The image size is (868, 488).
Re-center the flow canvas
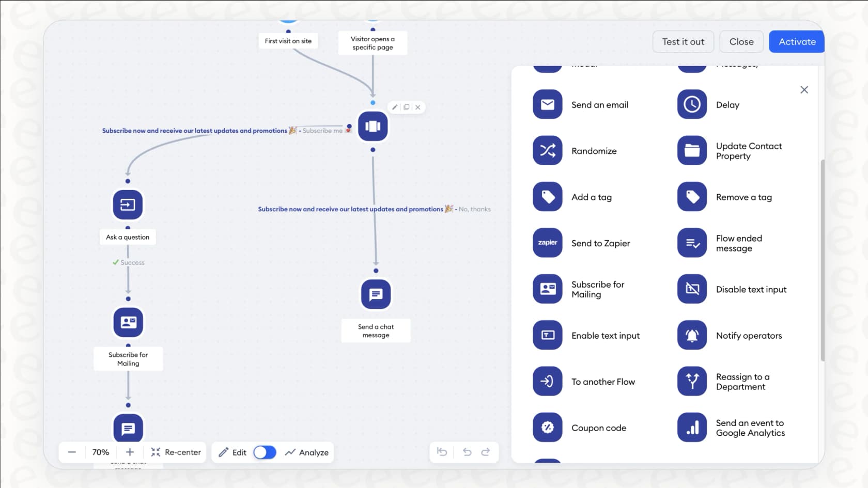(x=176, y=452)
